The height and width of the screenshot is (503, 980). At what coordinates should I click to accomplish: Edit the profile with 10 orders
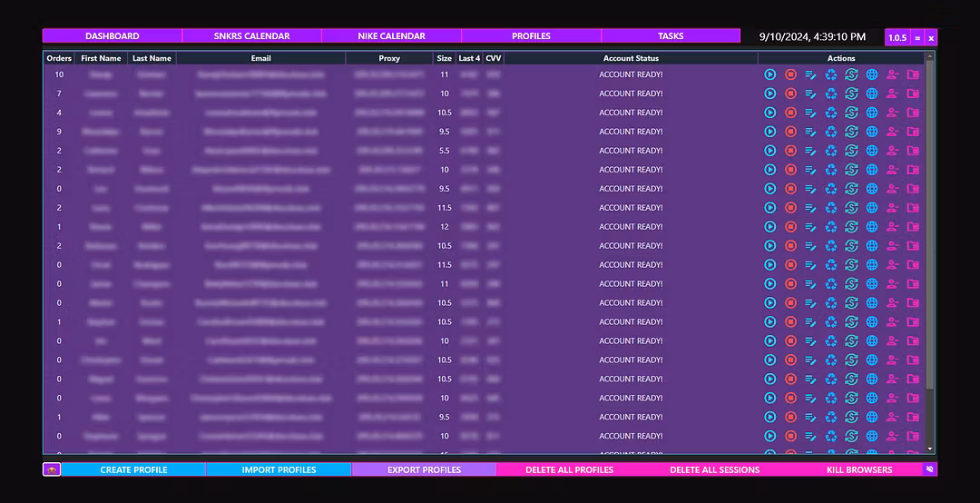tap(810, 74)
